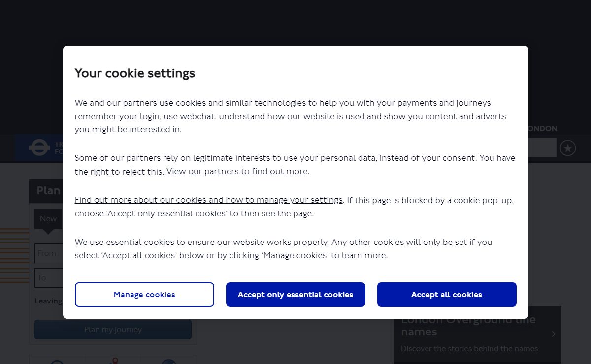Click the Plan a journey heading
Screen dimensions: 591x364
click(x=48, y=191)
